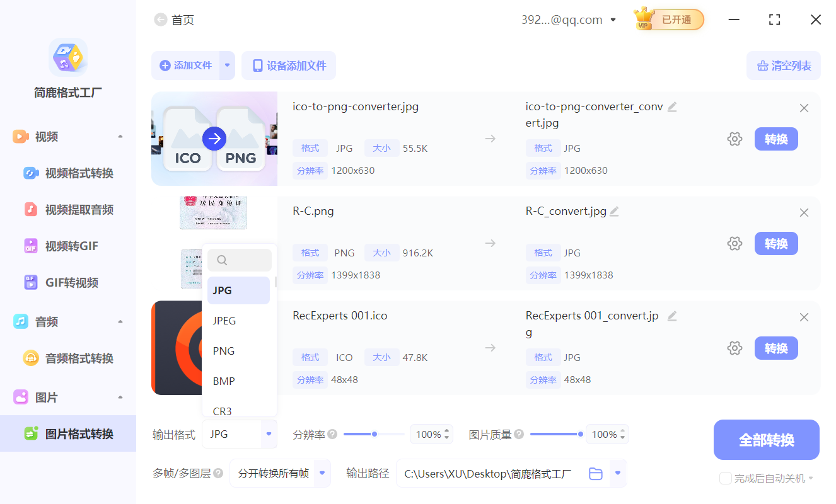Viewport: 836px width, 504px height.
Task: Select PNG from the format list
Action: point(223,350)
